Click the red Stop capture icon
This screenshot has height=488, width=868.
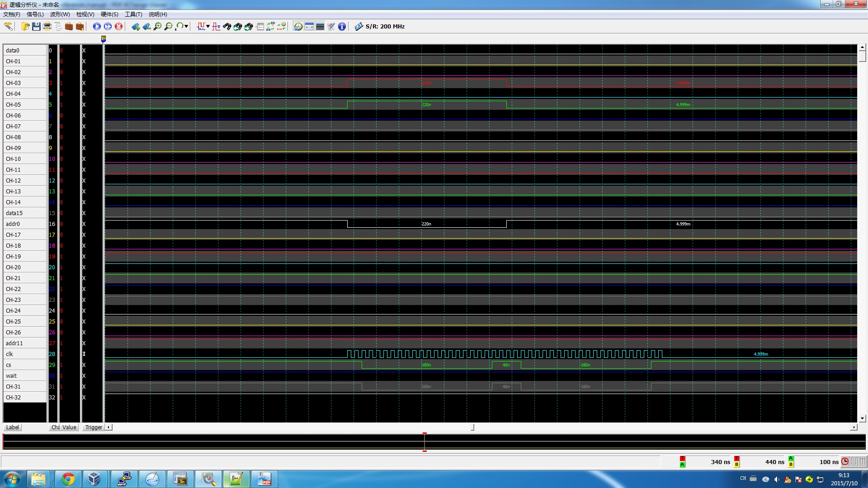point(119,27)
